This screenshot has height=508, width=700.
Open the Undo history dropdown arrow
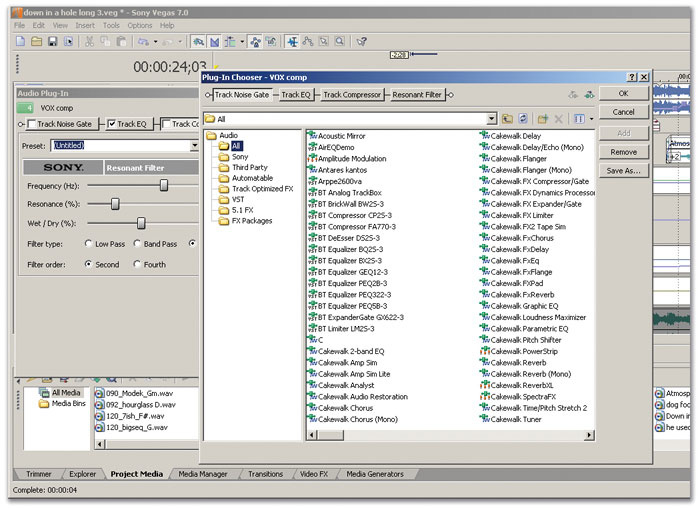[155, 42]
